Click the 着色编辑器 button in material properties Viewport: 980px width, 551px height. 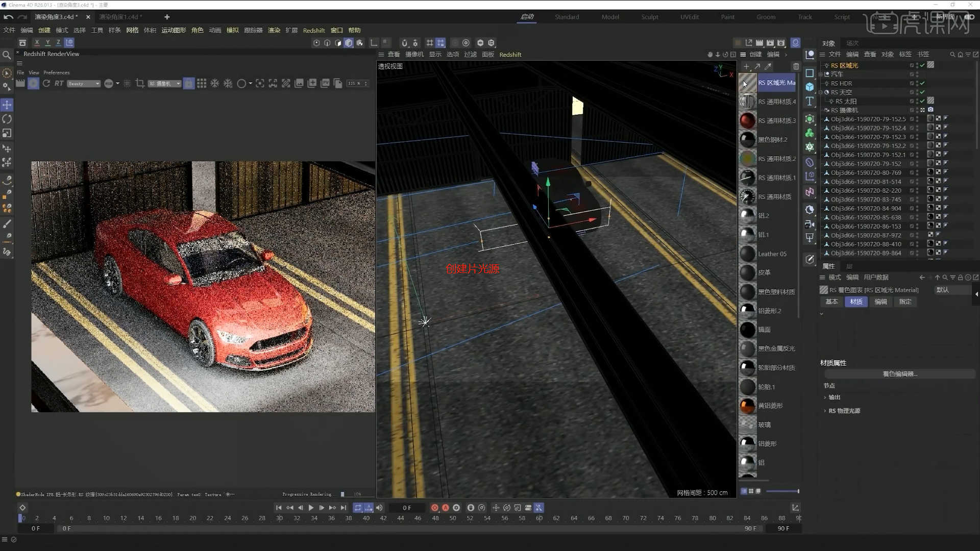[x=900, y=373]
